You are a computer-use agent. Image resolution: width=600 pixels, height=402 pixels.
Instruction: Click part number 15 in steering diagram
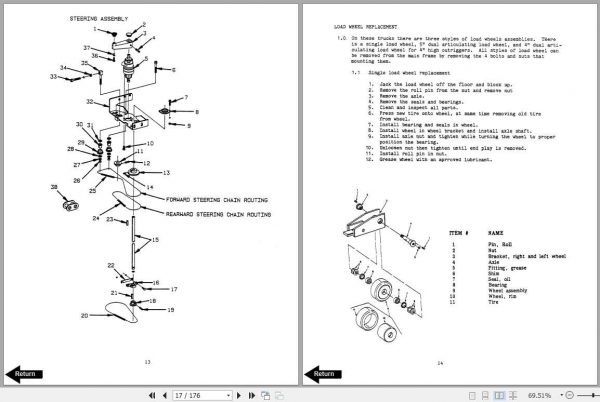coord(155,240)
